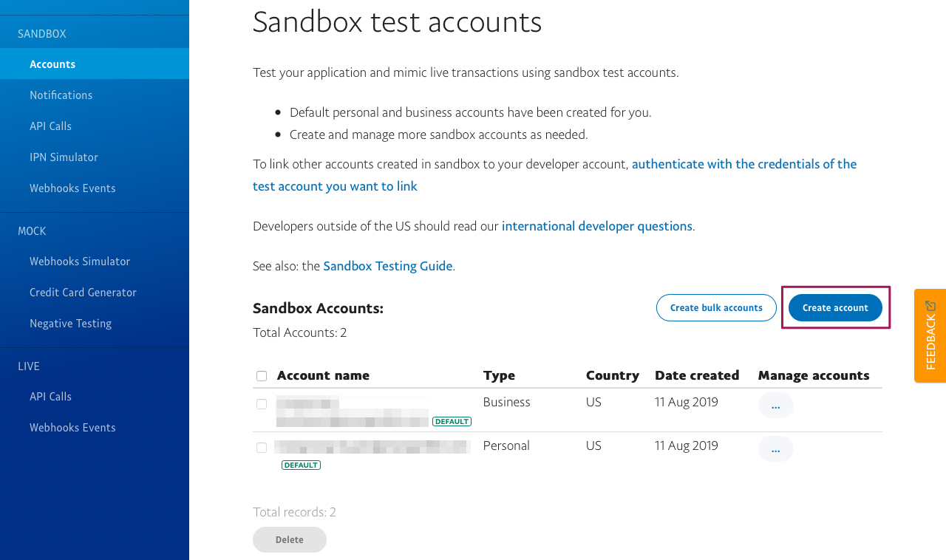The image size is (946, 560).
Task: Toggle the select-all accounts checkbox
Action: click(262, 376)
